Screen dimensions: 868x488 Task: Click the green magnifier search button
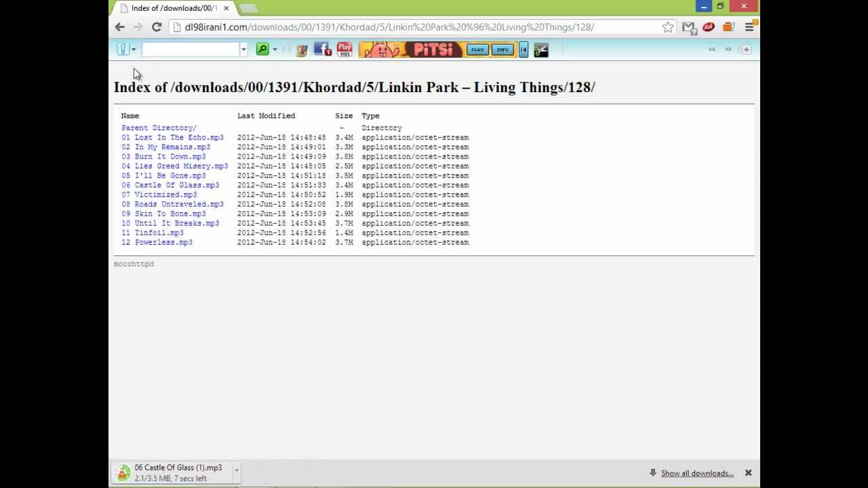pyautogui.click(x=262, y=49)
